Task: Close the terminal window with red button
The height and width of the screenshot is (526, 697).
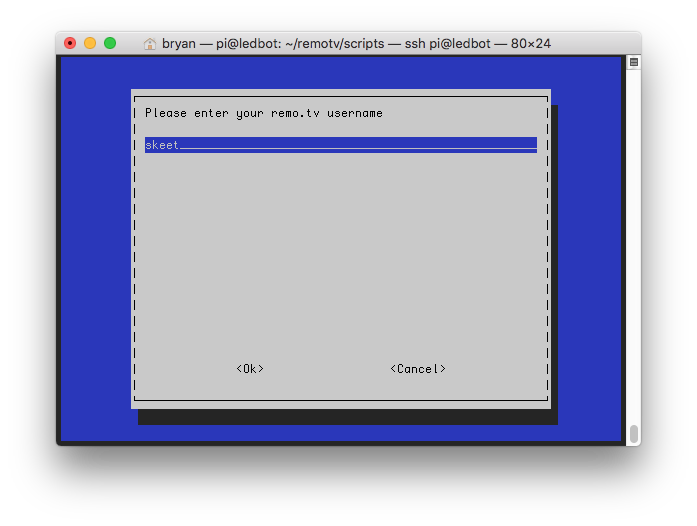Action: click(70, 43)
